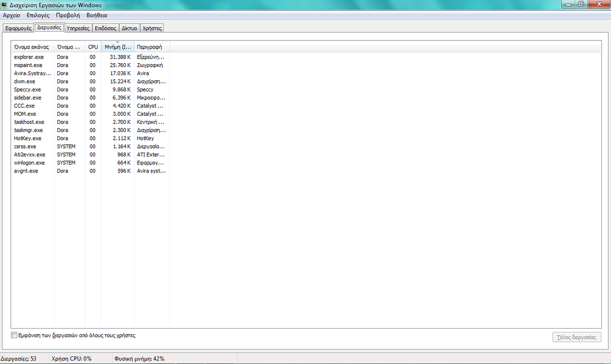Click SYSTEM user of csrss.exe row

tap(66, 146)
